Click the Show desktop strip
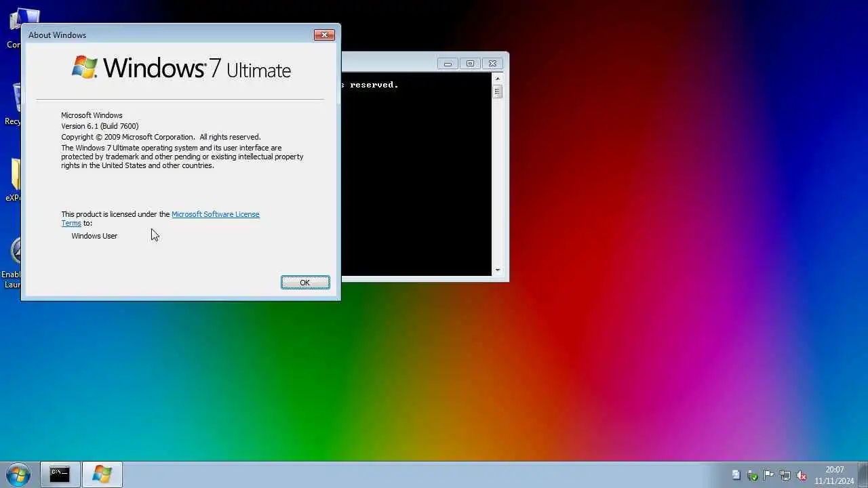Screen dimensions: 868x488 coord(863,474)
